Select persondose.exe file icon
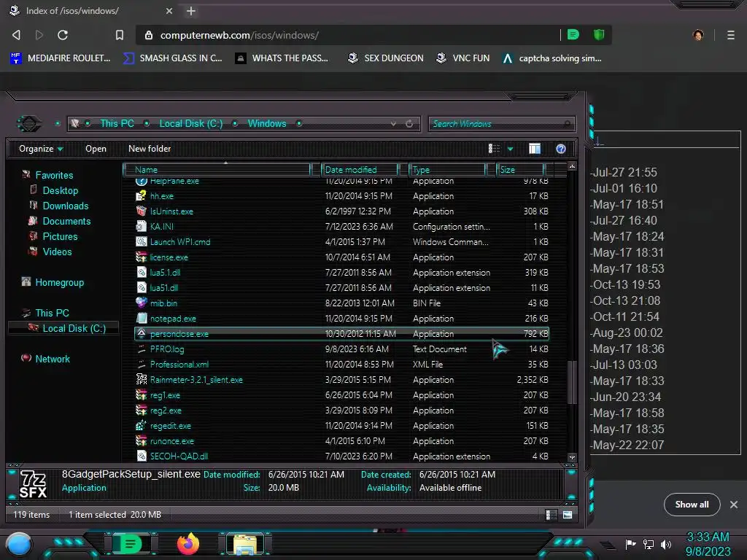747x560 pixels. click(141, 333)
